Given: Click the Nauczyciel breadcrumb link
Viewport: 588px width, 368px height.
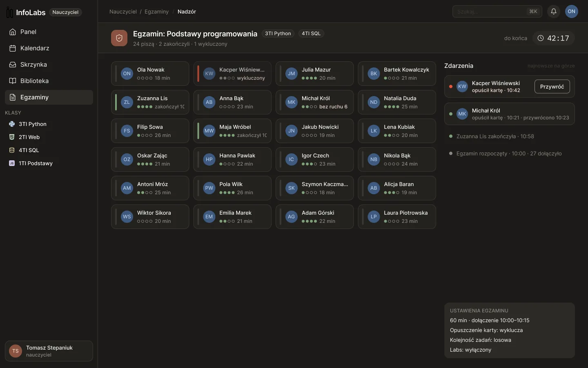Looking at the screenshot, I should [x=123, y=11].
